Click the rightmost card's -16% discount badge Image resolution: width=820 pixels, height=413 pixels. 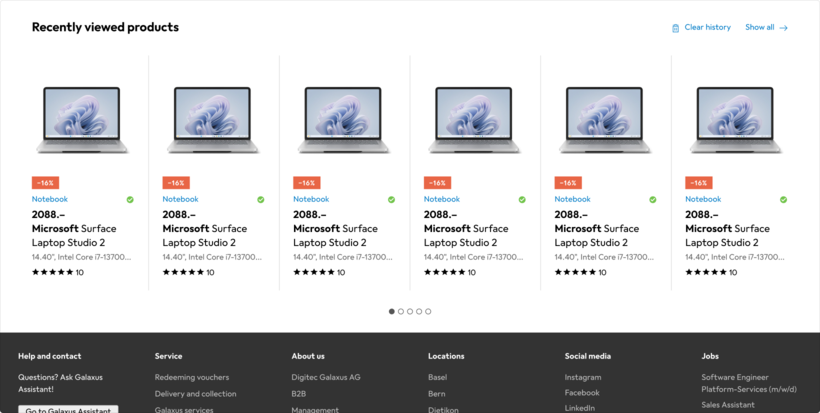699,183
